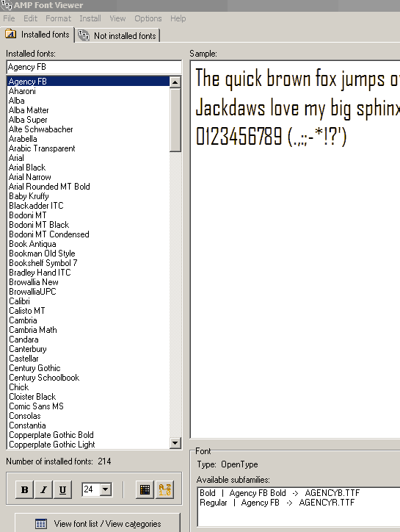
Task: Select Copperplate Gothic Bold font
Action: coord(88,434)
